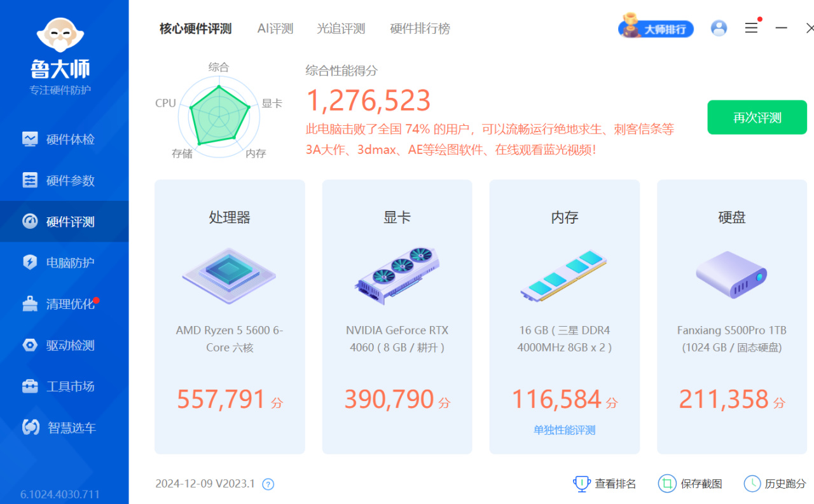Open 硬件参数 list icon in sidebar
Image resolution: width=814 pixels, height=504 pixels.
click(30, 180)
